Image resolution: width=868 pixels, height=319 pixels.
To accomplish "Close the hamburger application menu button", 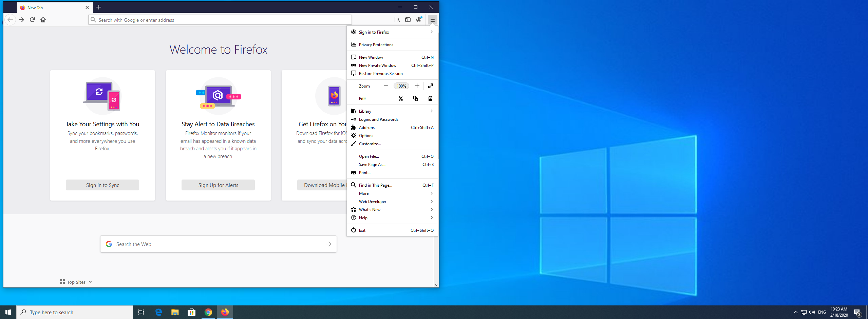I will [x=432, y=20].
